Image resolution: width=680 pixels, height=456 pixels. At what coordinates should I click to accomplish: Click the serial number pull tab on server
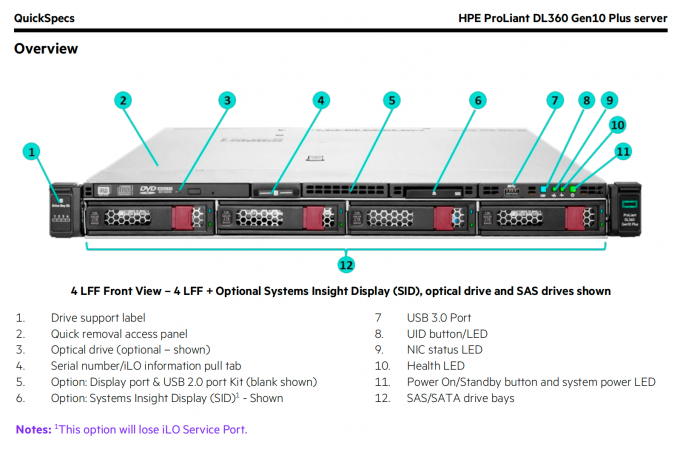pyautogui.click(x=276, y=191)
